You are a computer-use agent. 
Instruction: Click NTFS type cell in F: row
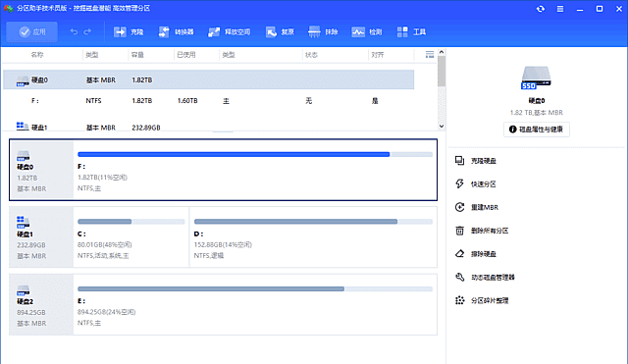93,101
